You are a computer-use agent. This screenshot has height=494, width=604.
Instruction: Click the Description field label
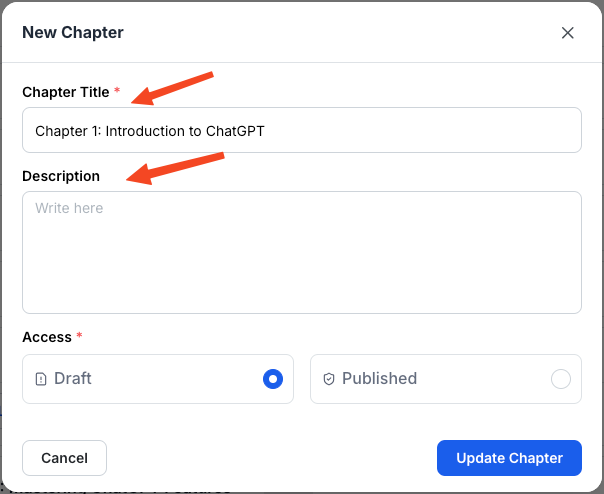click(x=61, y=176)
